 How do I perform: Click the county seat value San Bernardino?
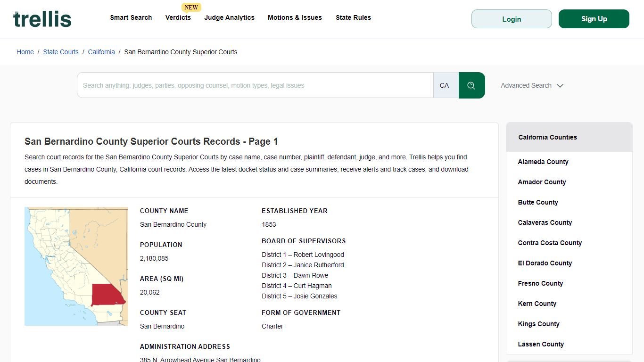162,326
